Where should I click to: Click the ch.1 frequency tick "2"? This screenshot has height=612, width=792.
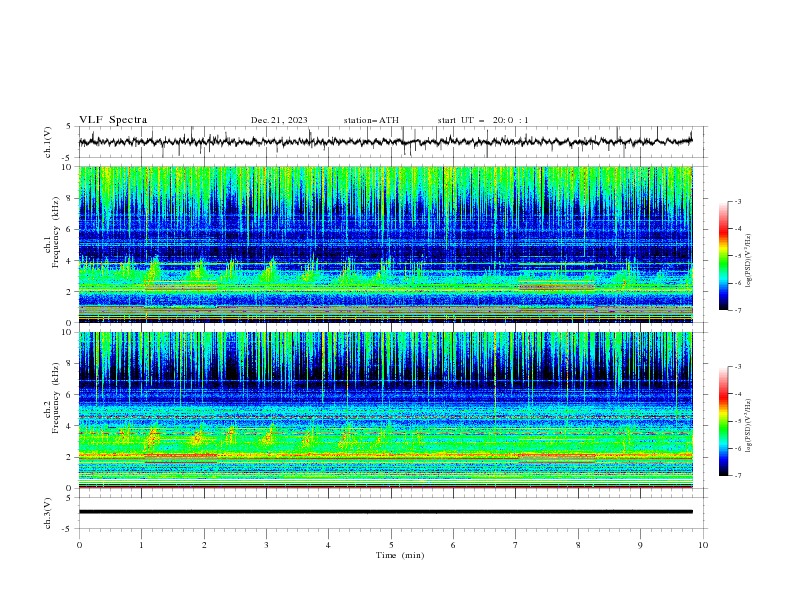[70, 292]
